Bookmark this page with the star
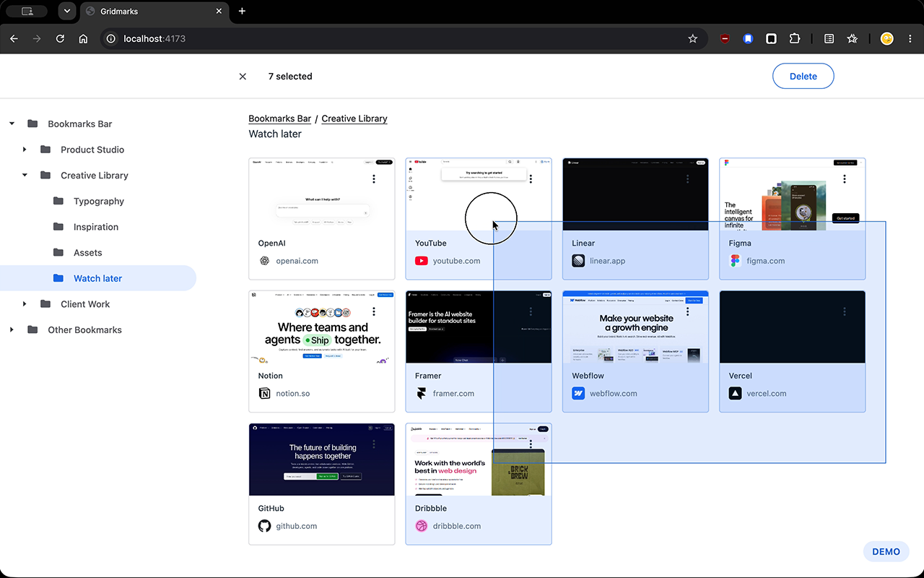924x578 pixels. (x=693, y=39)
